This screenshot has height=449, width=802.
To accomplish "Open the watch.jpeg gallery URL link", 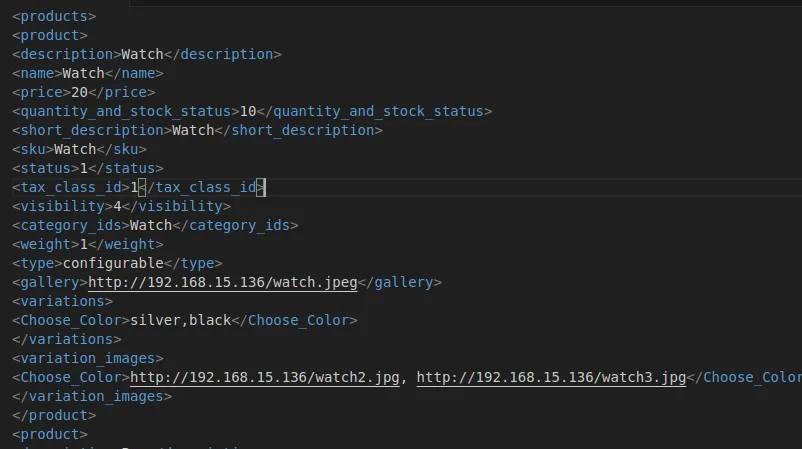I will point(223,283).
